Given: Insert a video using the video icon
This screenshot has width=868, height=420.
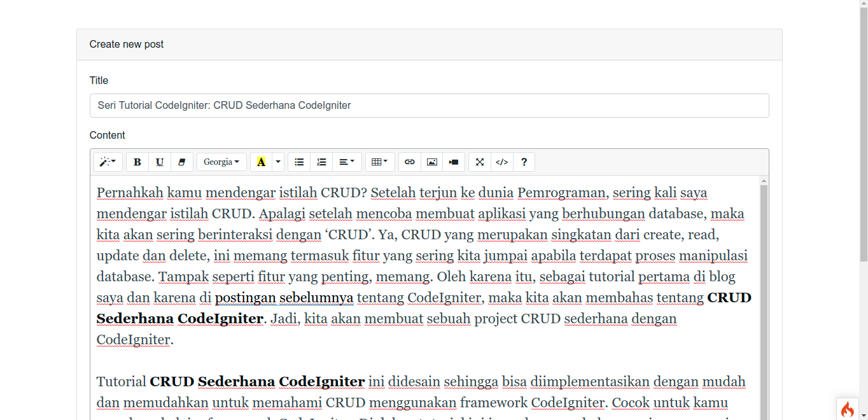Looking at the screenshot, I should click(454, 162).
